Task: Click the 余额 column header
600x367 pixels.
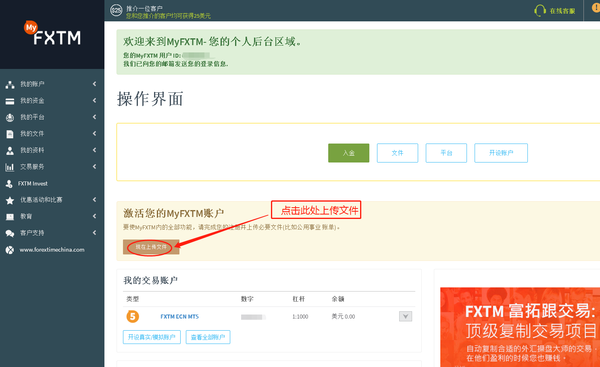Action: 338,299
